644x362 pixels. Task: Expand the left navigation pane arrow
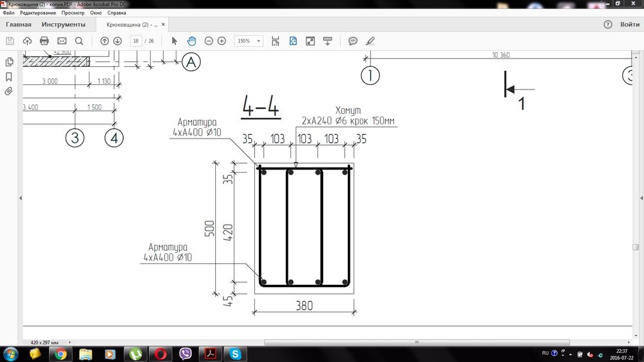coord(21,198)
